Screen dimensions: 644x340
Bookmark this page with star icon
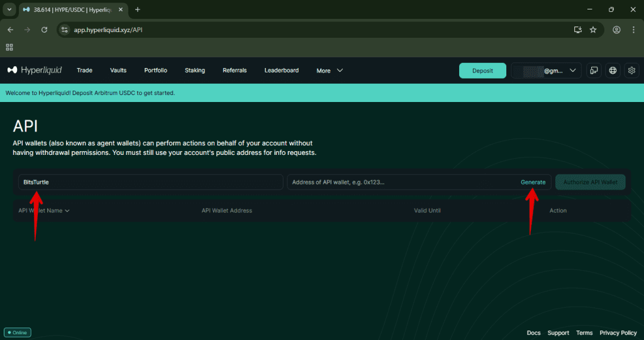point(593,30)
